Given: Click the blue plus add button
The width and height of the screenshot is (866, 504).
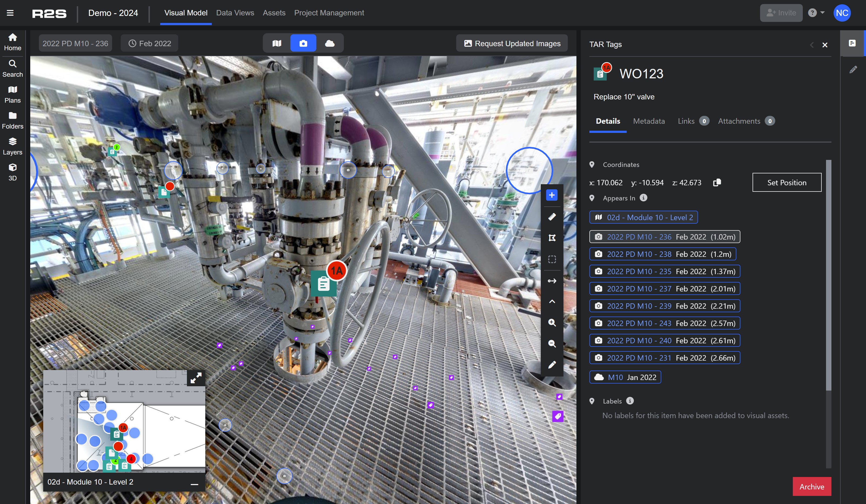Looking at the screenshot, I should (x=552, y=195).
